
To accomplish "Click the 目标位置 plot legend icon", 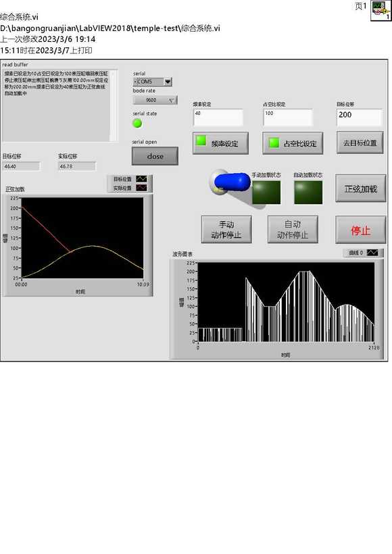I will (141, 179).
